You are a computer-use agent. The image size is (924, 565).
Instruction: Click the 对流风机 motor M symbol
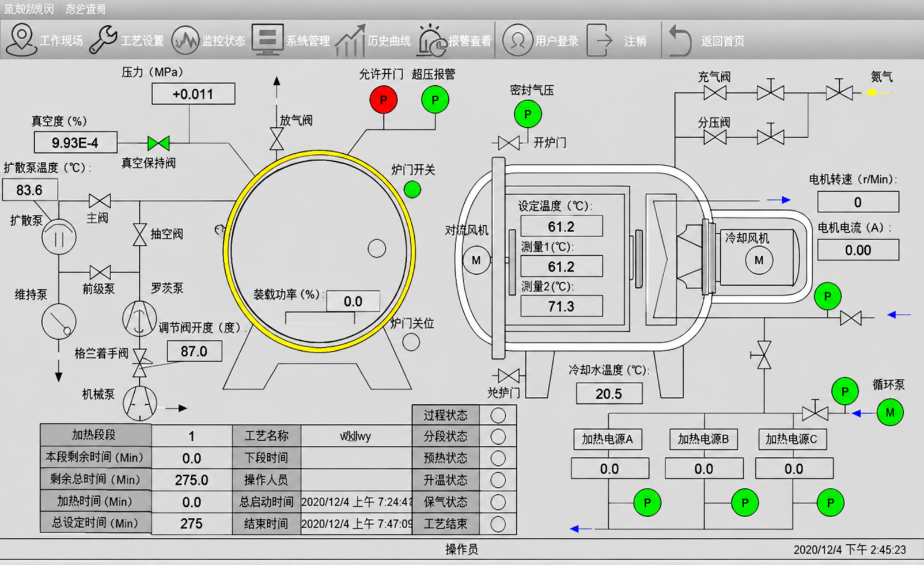tap(476, 260)
